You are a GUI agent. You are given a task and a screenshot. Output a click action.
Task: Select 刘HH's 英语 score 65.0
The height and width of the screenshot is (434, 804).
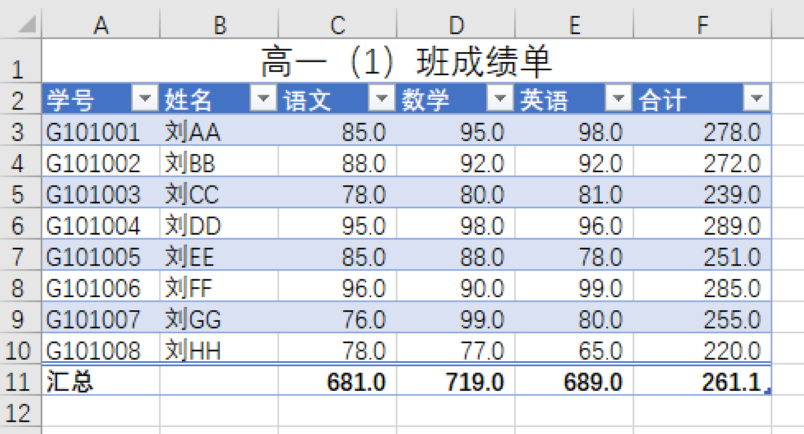pyautogui.click(x=574, y=349)
